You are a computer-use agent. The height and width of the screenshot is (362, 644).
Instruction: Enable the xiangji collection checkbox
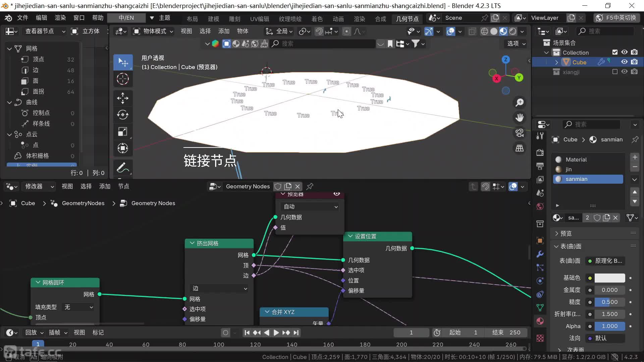[x=614, y=72]
